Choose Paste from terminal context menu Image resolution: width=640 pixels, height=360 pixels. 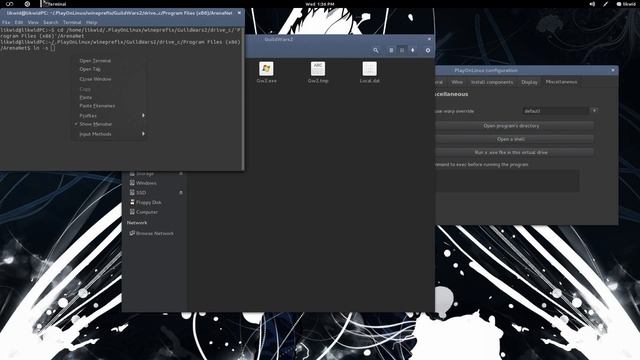(109, 98)
